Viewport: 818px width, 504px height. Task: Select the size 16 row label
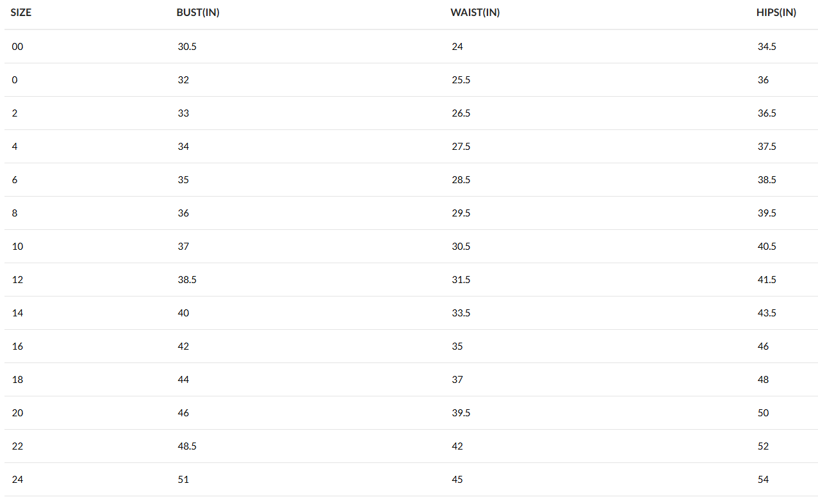coord(17,346)
